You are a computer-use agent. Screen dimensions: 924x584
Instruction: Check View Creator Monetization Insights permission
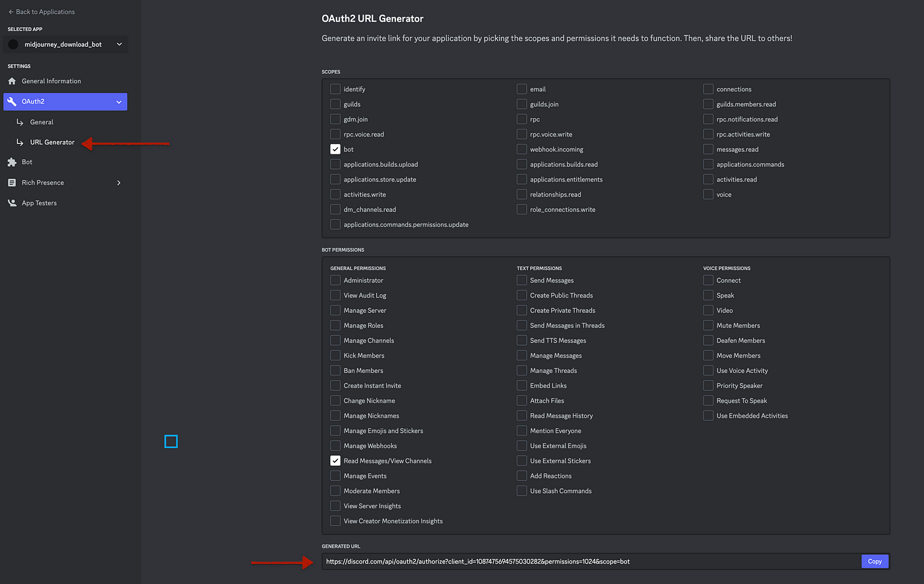(x=335, y=521)
